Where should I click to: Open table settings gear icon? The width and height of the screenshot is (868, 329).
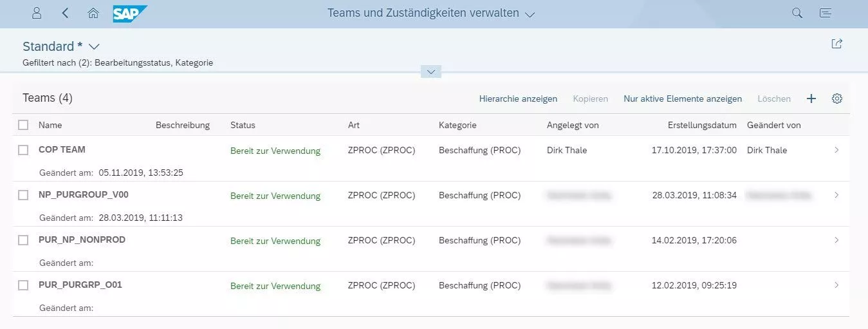(x=836, y=99)
